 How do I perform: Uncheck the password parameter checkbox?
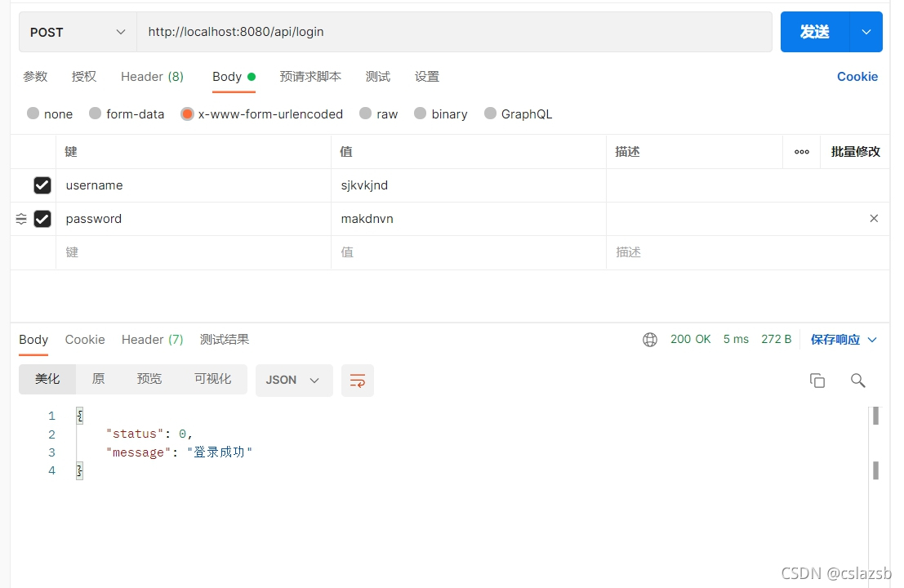[42, 219]
